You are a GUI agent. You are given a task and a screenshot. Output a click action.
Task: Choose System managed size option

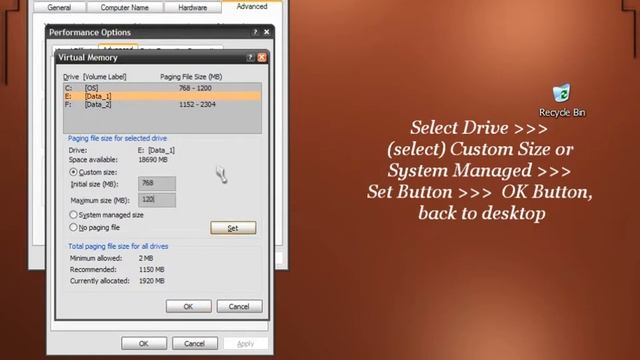[73, 215]
